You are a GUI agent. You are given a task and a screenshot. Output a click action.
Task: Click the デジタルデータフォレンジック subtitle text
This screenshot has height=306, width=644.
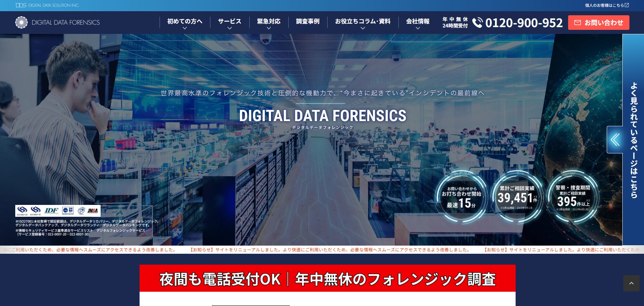(323, 128)
